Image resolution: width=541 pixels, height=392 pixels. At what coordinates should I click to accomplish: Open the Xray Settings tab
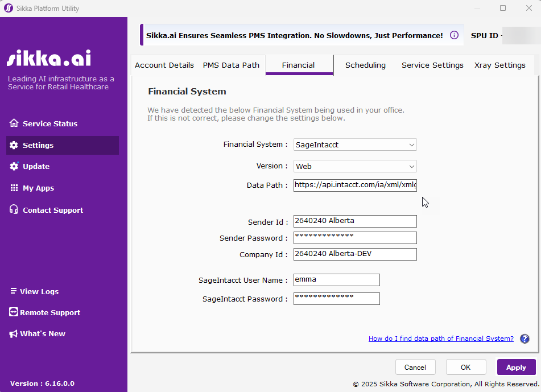(x=500, y=65)
